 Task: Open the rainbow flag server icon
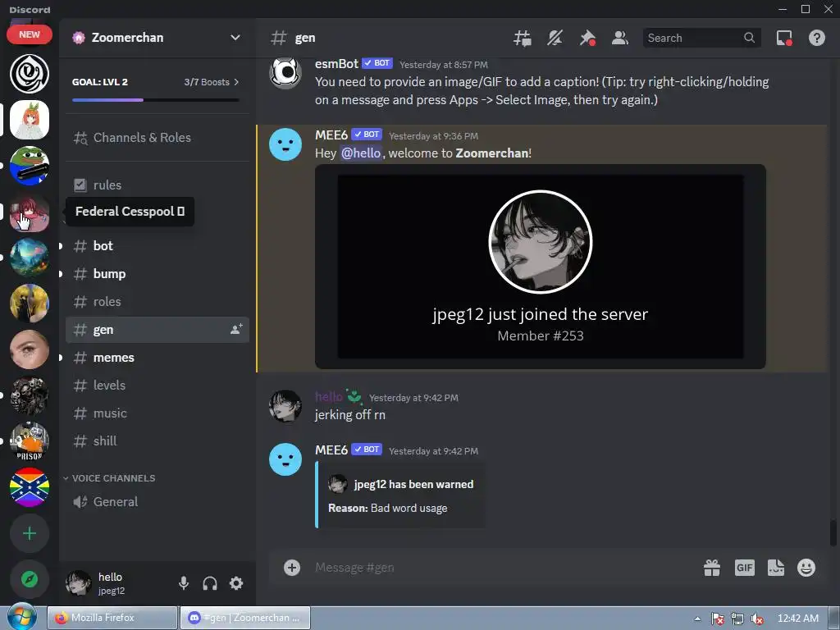30,487
